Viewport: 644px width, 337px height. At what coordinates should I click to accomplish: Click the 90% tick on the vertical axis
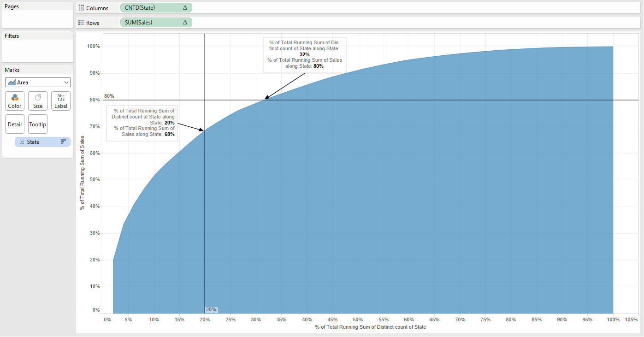tap(95, 73)
